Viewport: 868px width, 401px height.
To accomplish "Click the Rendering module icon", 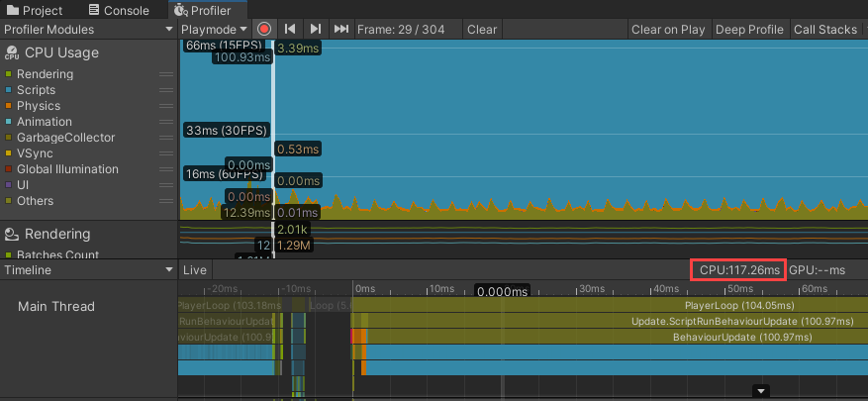I will [x=12, y=235].
